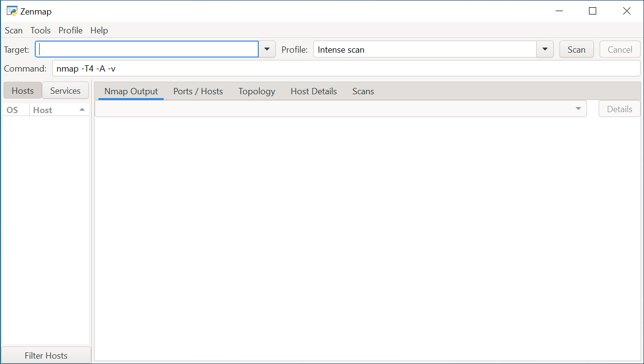This screenshot has height=364, width=644.
Task: Open the Help menu
Action: pos(99,30)
